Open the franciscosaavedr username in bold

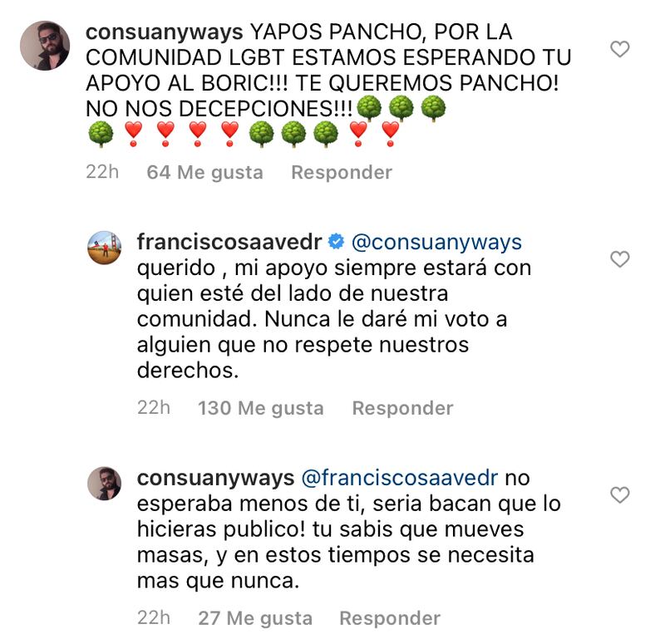tap(229, 242)
